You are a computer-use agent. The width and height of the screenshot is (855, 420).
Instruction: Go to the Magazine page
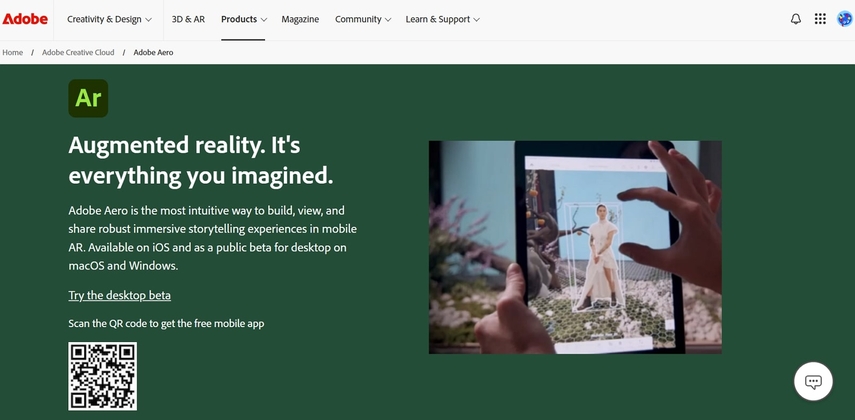click(x=300, y=19)
